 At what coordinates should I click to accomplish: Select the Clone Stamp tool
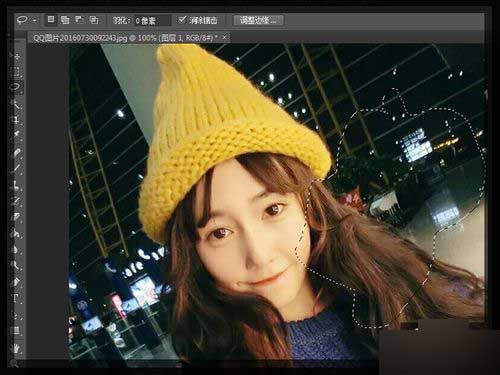tap(16, 185)
